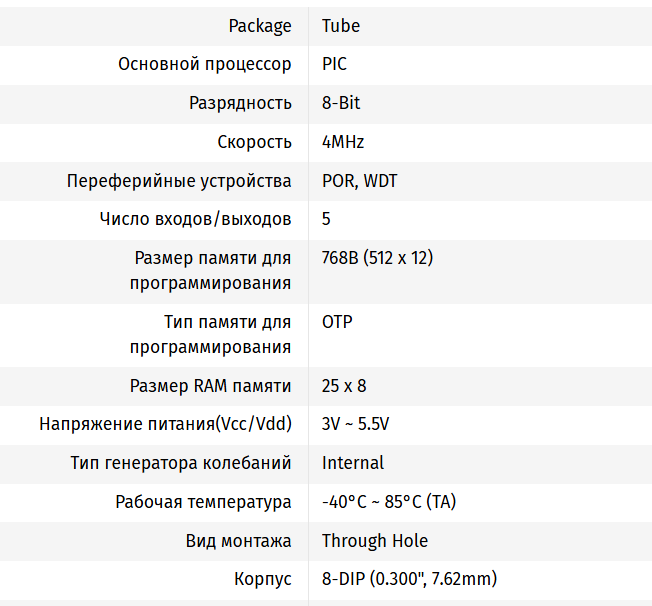Select the "PIC" processor value
652x606 pixels.
[335, 64]
